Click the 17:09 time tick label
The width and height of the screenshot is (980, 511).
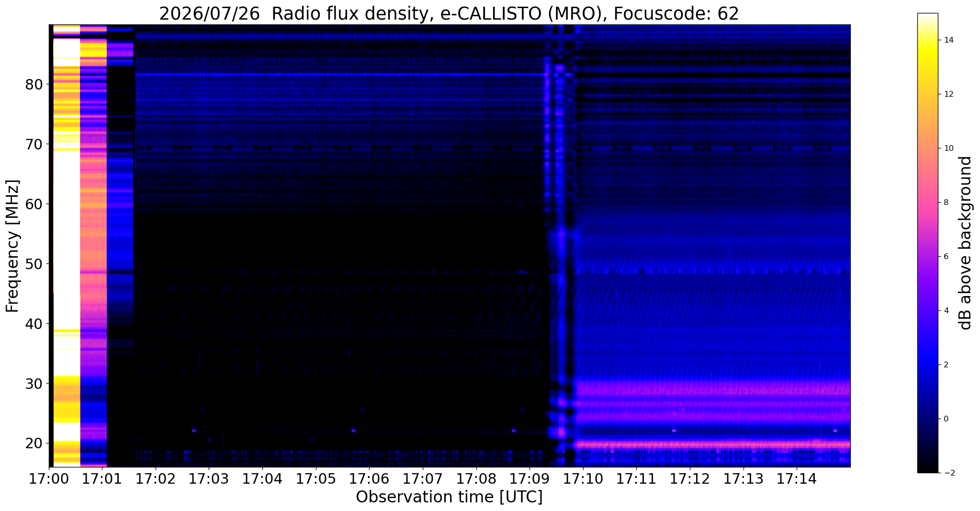coord(529,478)
